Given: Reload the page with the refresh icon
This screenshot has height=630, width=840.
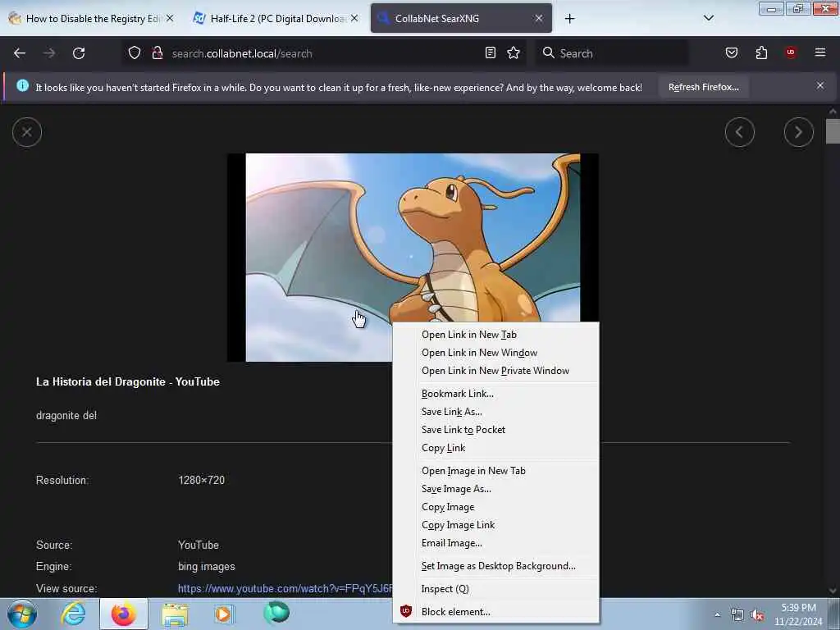Looking at the screenshot, I should [x=79, y=53].
